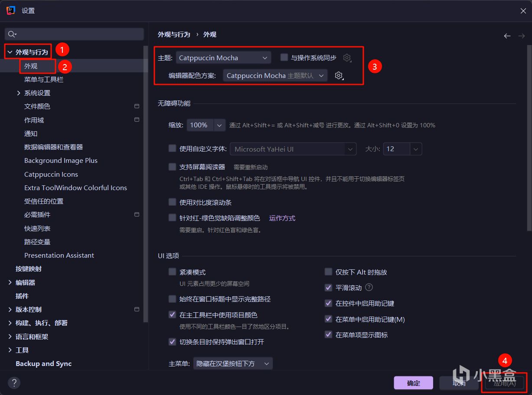Open Extra ToolWindow Colorful Icons settings
The width and height of the screenshot is (532, 395).
[x=75, y=188]
